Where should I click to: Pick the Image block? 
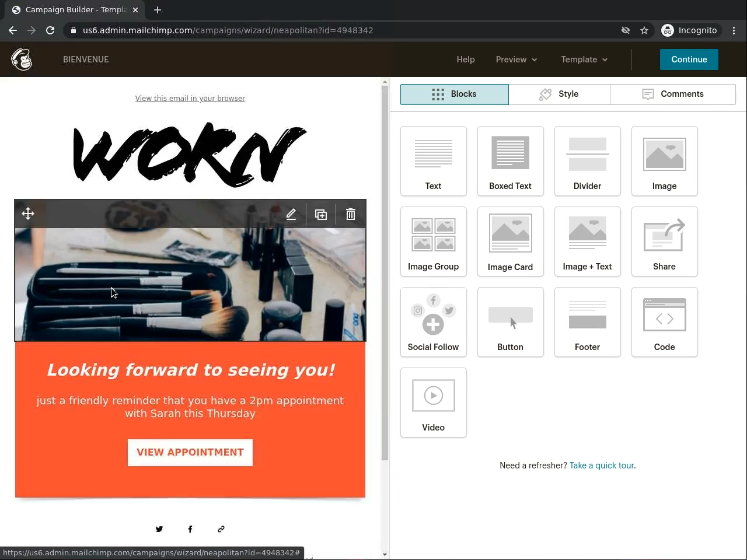pos(665,161)
